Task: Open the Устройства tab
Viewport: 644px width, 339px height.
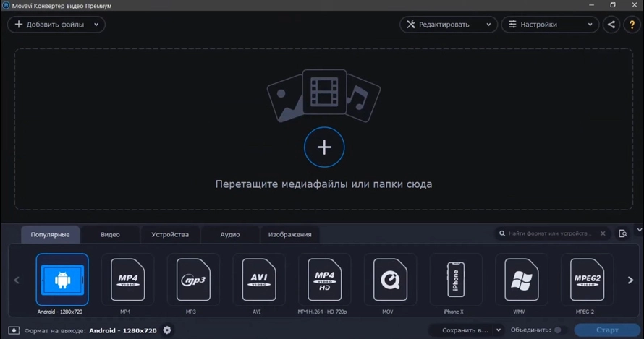Action: tap(170, 234)
